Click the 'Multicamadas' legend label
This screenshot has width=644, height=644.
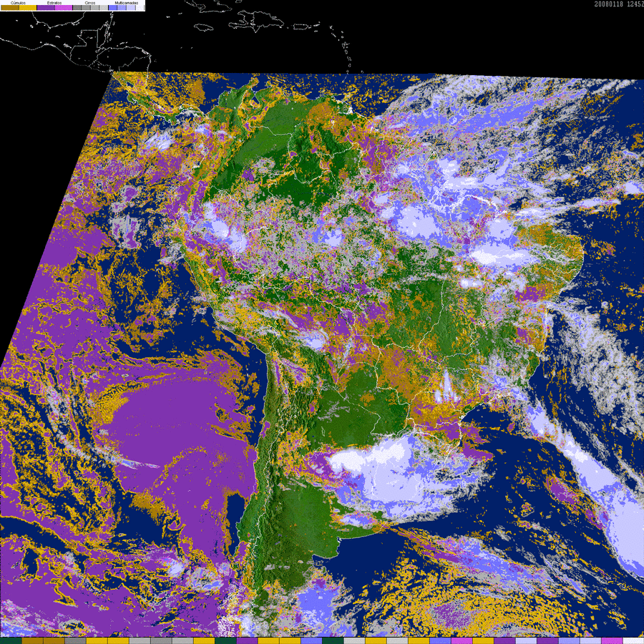pyautogui.click(x=127, y=3)
